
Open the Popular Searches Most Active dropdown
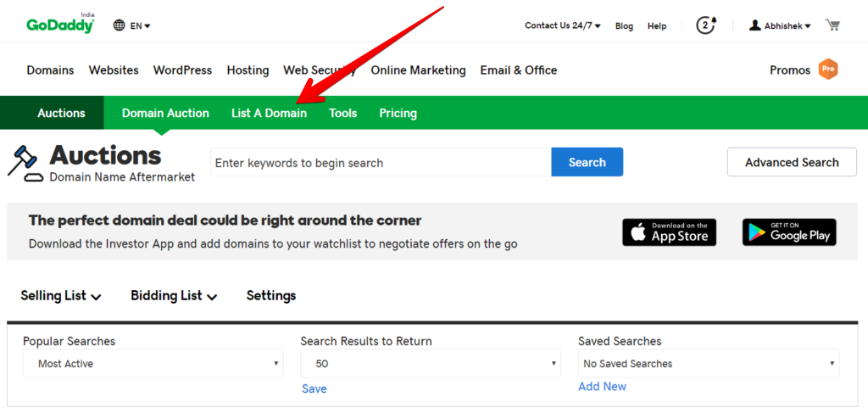[x=153, y=364]
